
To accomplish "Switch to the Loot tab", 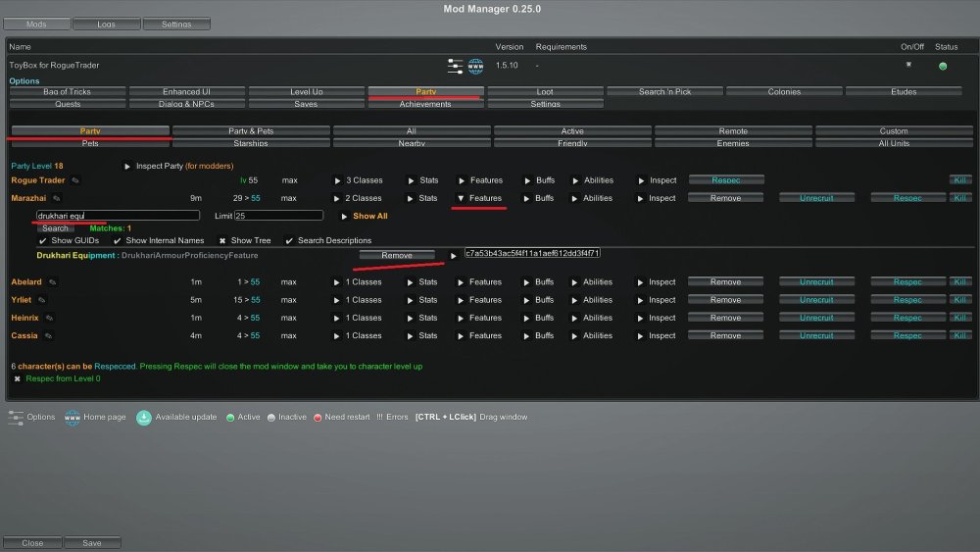I will (x=545, y=91).
